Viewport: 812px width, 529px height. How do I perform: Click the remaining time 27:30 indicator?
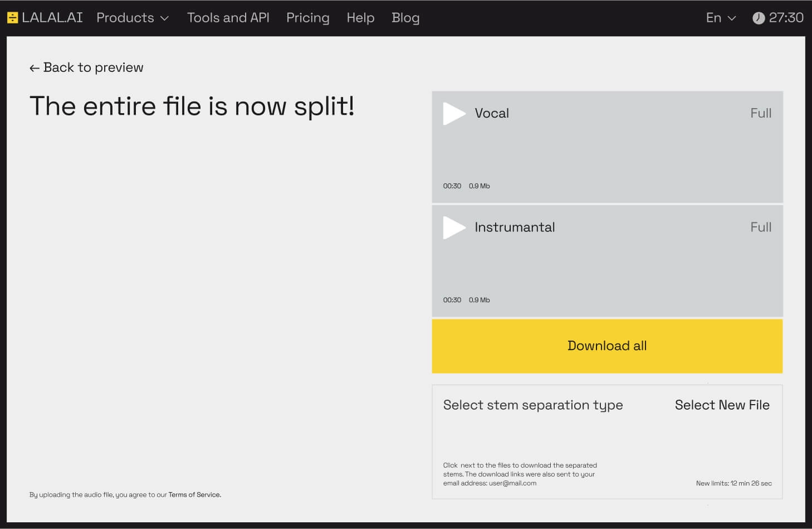[786, 18]
